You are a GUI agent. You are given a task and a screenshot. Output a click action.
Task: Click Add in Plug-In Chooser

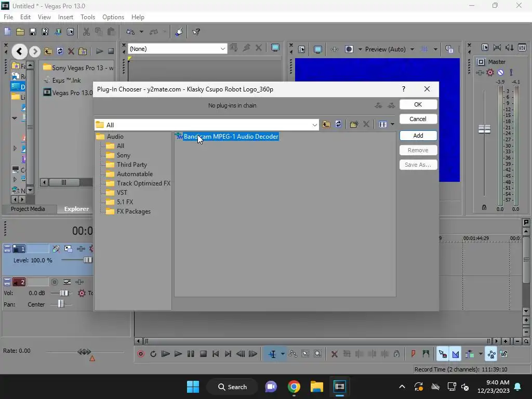418,136
